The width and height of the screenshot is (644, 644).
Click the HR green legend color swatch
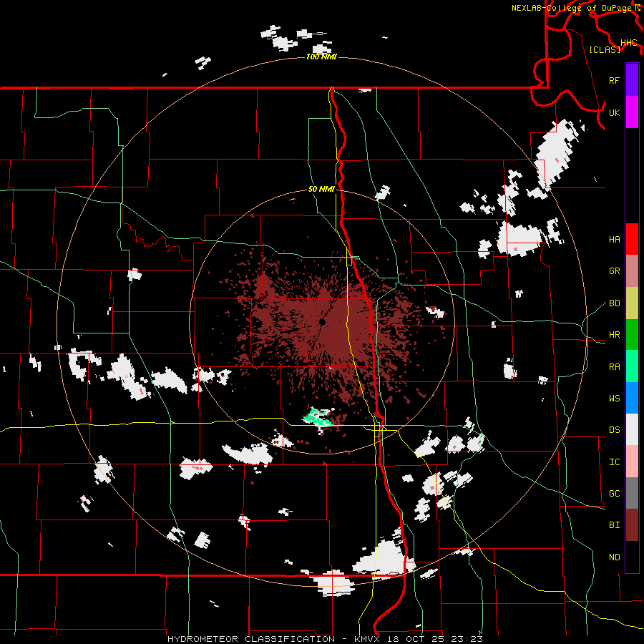pos(632,334)
